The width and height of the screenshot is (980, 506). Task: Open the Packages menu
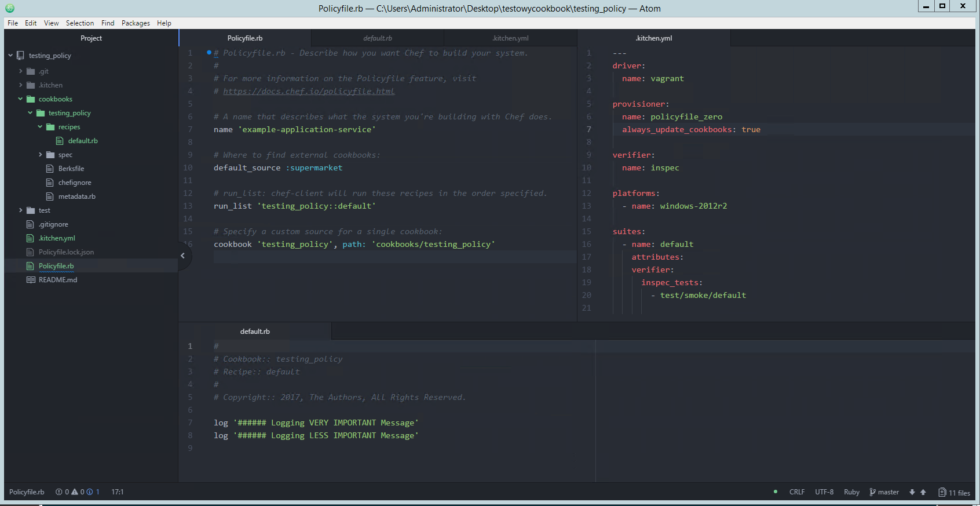[x=136, y=23]
